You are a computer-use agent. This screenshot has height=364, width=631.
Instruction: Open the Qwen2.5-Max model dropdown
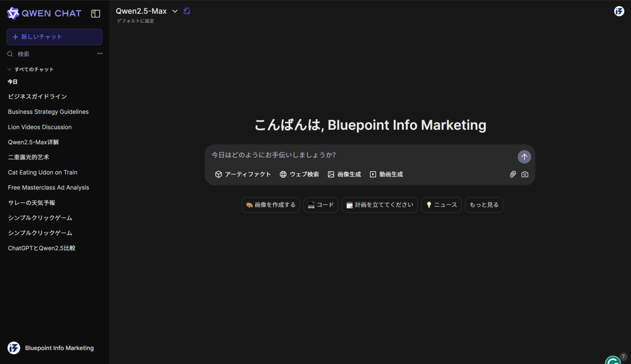[147, 11]
